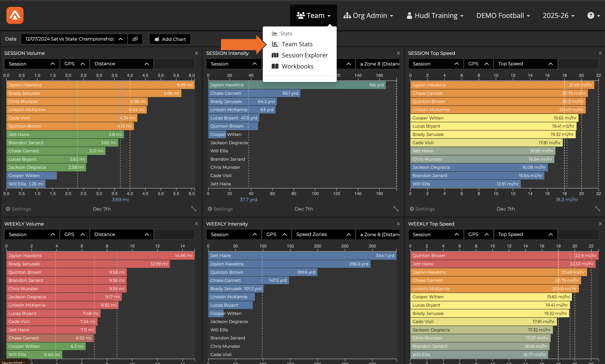Open Settings gear for SESSION Intensity

coord(220,209)
